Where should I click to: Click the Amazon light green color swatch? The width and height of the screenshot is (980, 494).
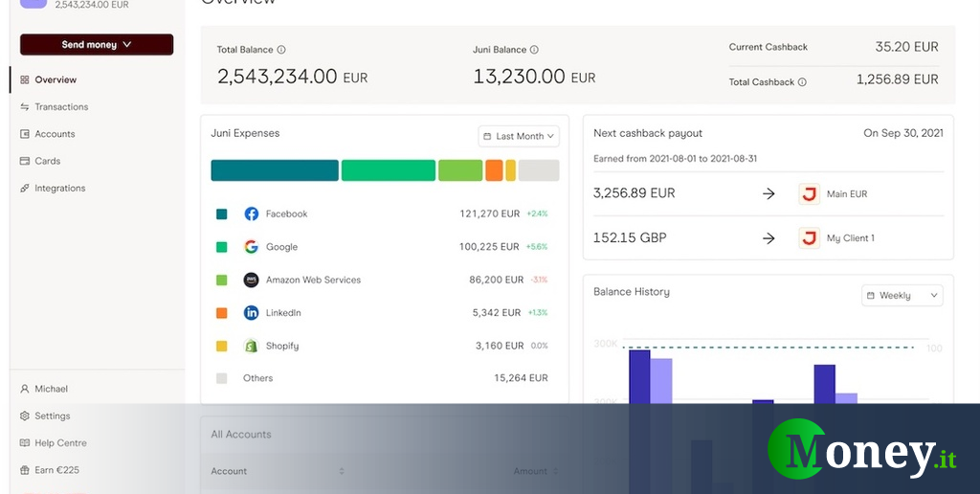click(x=221, y=281)
